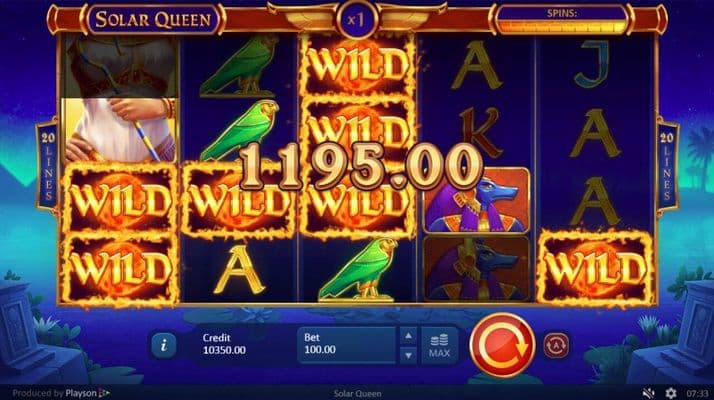Click the Spins progress bar
Screen dimensions: 714x400
561,20
